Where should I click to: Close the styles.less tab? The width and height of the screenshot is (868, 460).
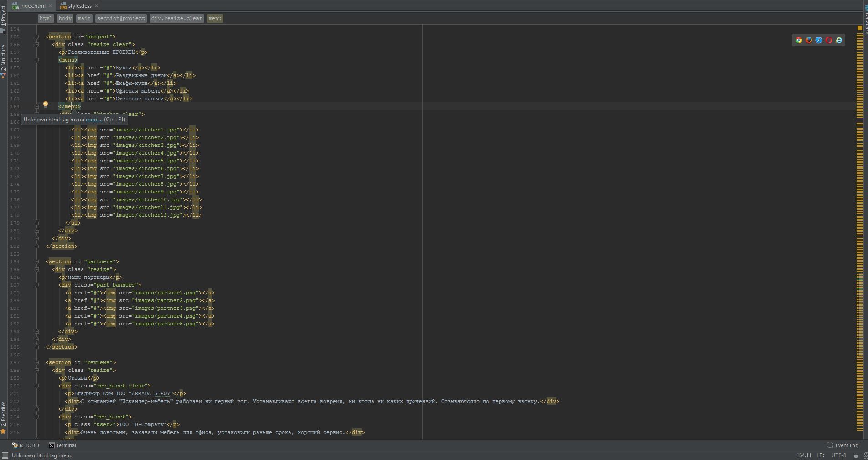click(97, 6)
